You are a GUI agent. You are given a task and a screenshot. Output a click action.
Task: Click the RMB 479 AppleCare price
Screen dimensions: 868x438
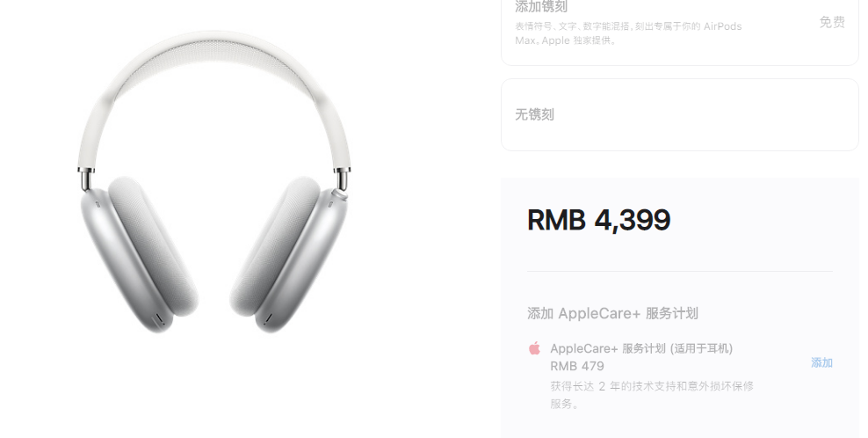click(x=577, y=366)
